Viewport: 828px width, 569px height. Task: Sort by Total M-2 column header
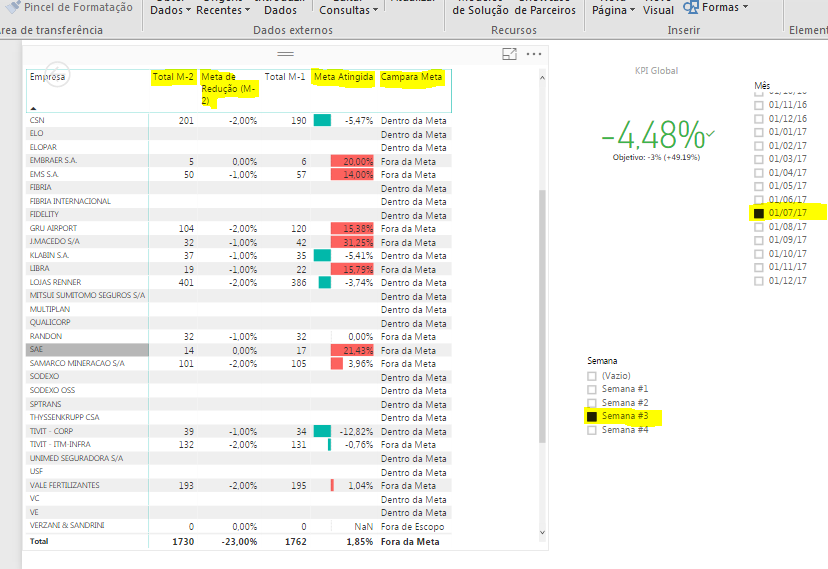click(173, 77)
